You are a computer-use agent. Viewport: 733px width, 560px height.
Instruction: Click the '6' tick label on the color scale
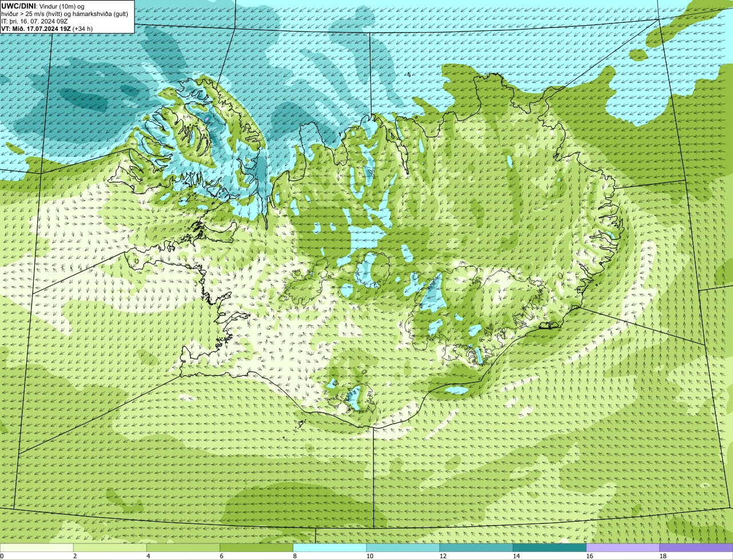click(222, 556)
